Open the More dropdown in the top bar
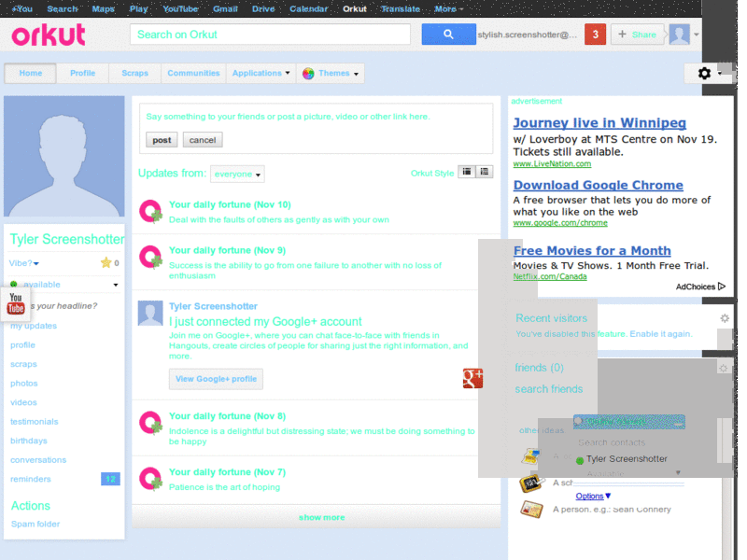This screenshot has width=747, height=560. tap(448, 8)
